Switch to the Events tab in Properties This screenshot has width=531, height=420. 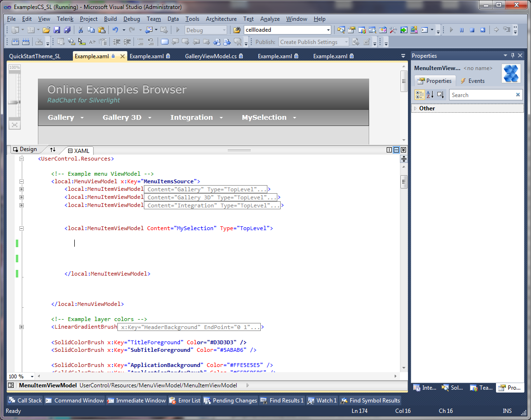tap(472, 80)
